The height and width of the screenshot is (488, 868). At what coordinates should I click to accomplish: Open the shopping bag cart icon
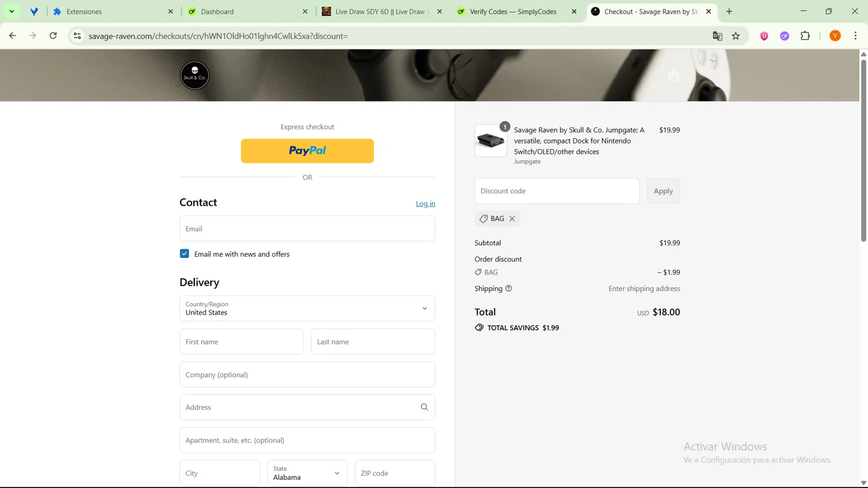click(x=674, y=76)
